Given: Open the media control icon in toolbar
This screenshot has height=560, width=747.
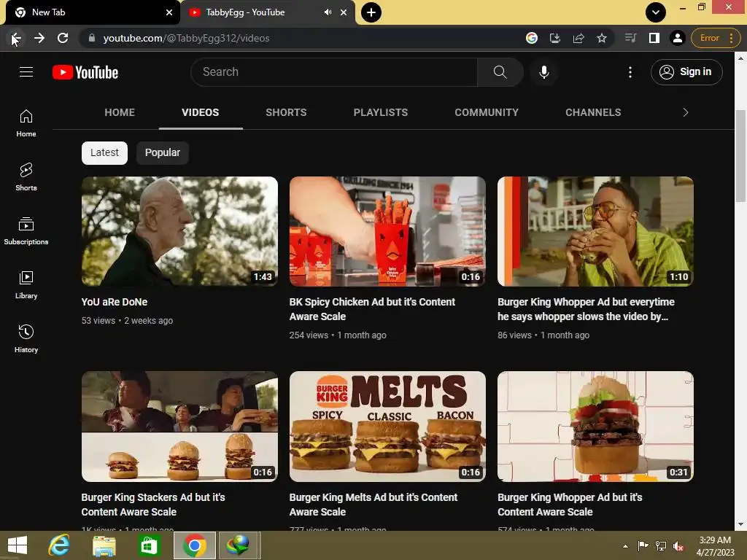Looking at the screenshot, I should tap(631, 38).
